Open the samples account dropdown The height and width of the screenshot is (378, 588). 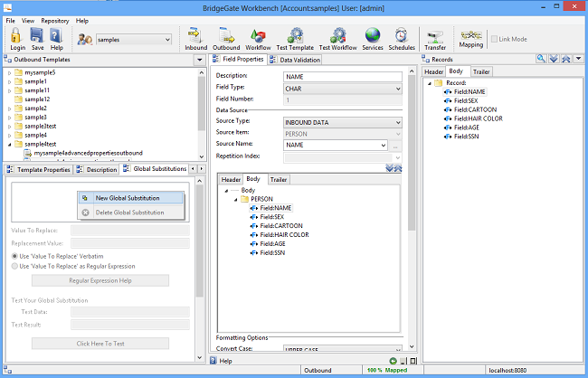(x=167, y=40)
